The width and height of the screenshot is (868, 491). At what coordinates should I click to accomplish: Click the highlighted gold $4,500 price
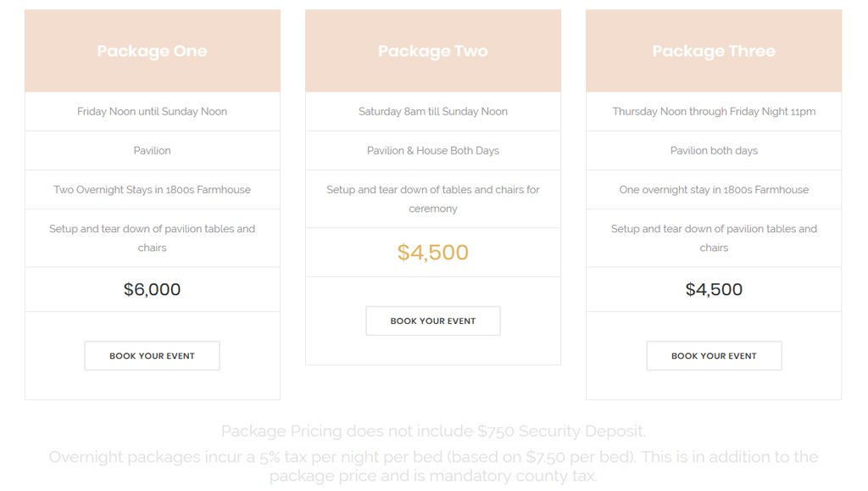433,253
